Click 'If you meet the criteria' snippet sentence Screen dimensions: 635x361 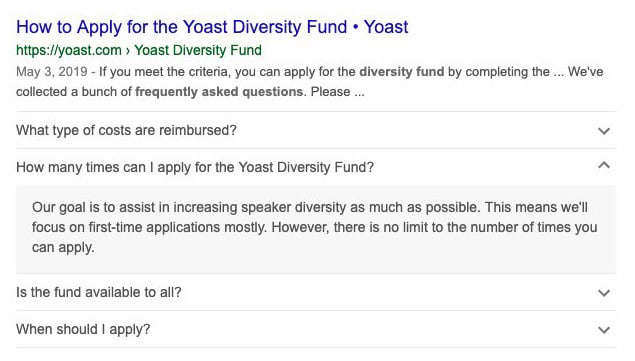(165, 72)
